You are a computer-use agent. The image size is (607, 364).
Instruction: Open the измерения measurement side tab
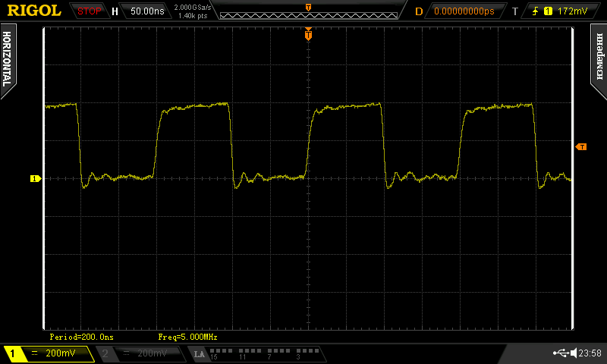tap(599, 59)
